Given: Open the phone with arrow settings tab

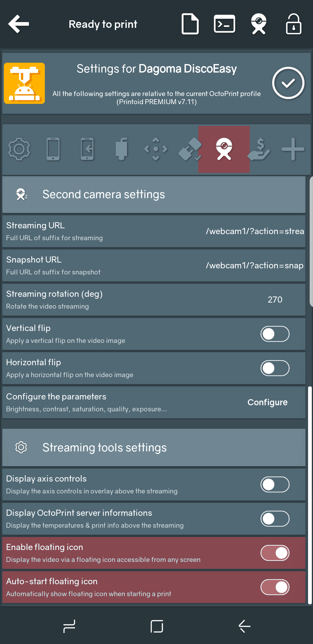Looking at the screenshot, I should [x=87, y=149].
